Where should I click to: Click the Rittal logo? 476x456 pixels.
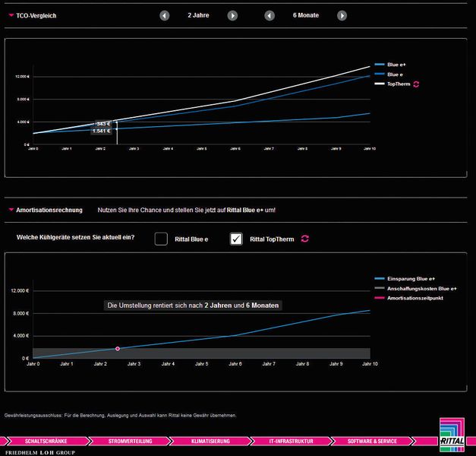point(452,435)
